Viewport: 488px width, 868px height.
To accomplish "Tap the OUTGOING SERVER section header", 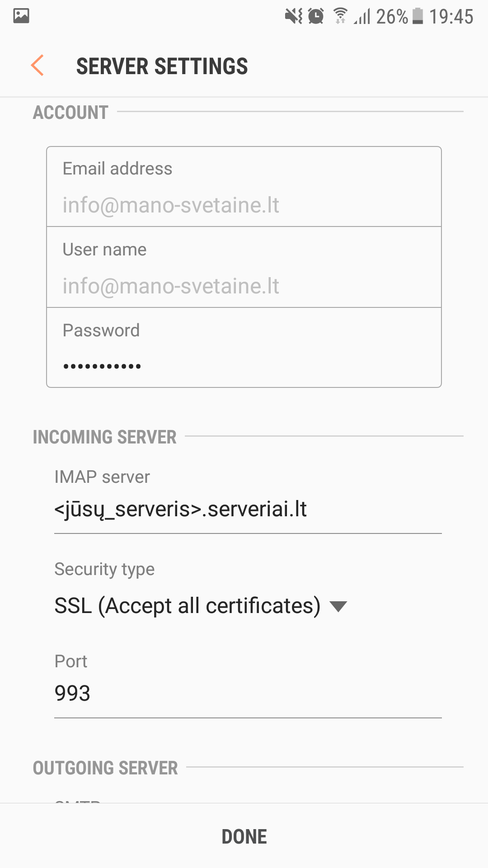I will click(x=105, y=768).
